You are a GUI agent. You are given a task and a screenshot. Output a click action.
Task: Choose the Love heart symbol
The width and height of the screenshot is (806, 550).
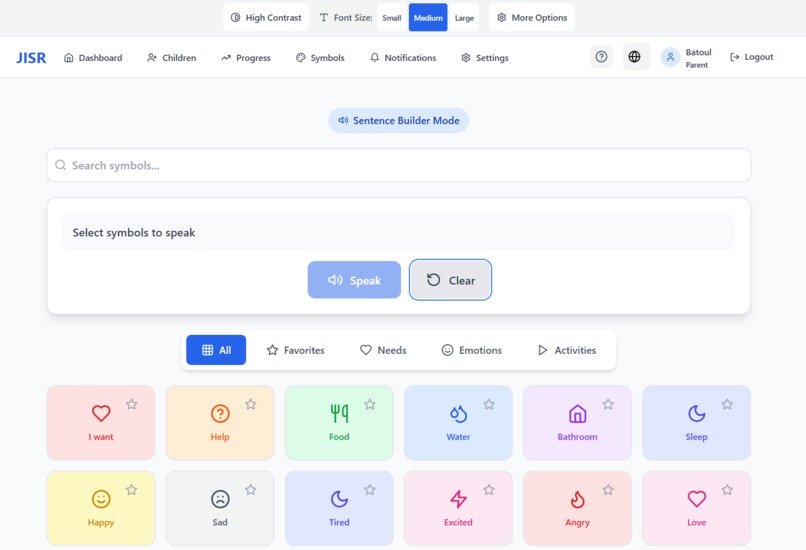pos(697,508)
